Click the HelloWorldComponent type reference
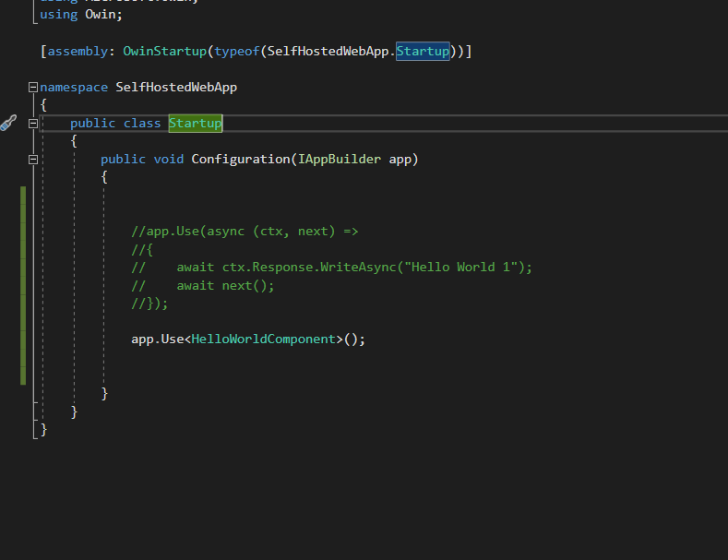This screenshot has height=560, width=728. [264, 340]
